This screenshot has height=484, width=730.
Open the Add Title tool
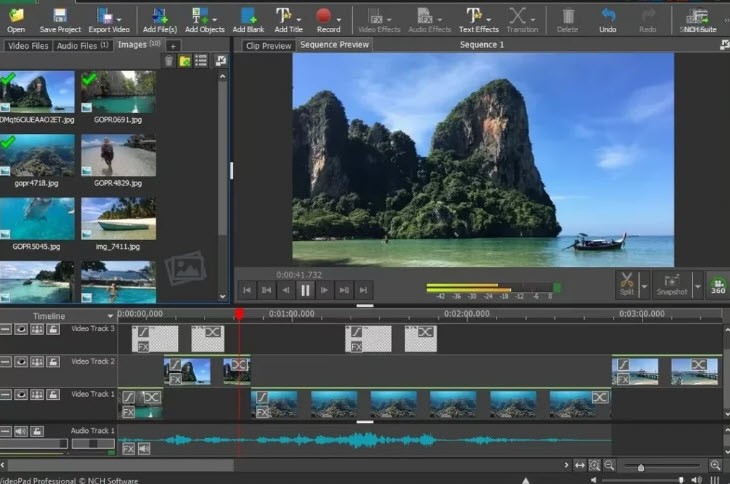(x=288, y=20)
